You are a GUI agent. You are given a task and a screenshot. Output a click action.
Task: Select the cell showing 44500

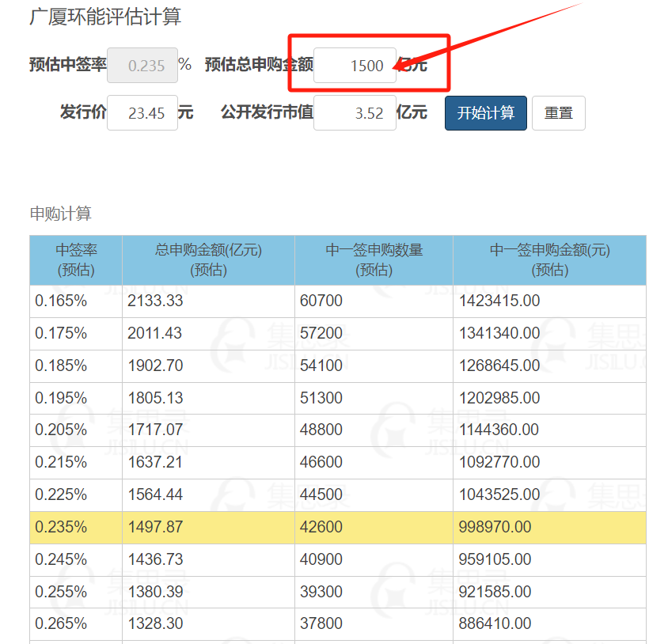click(374, 495)
